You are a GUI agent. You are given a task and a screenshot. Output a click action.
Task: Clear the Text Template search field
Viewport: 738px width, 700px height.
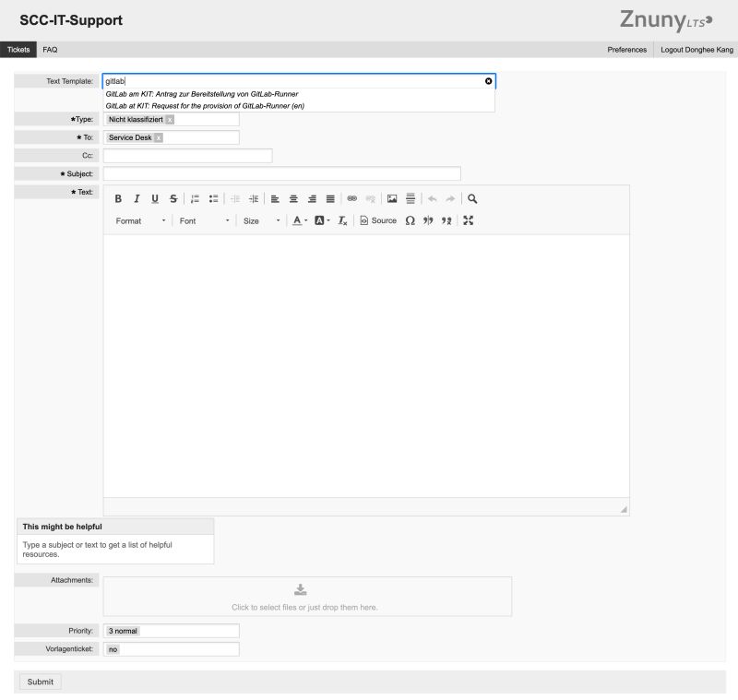click(x=489, y=81)
